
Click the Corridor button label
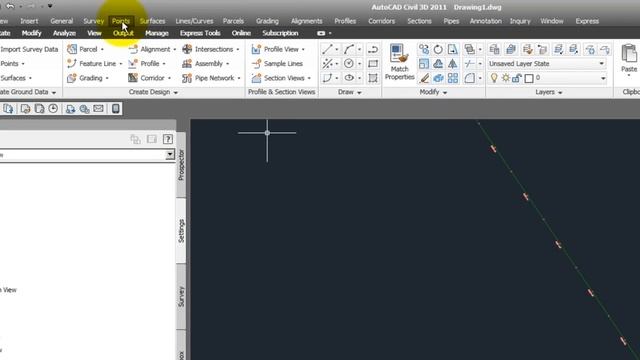tap(152, 78)
